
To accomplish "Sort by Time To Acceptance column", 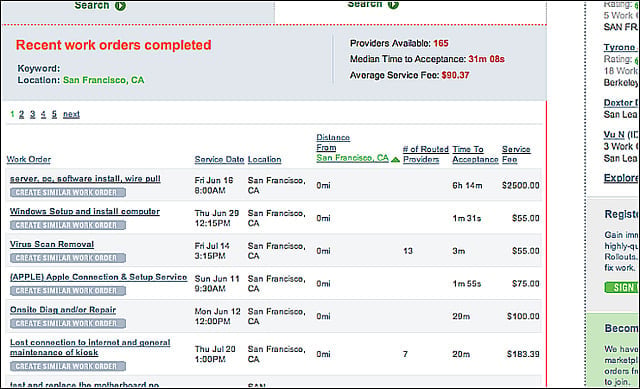I will coord(475,154).
